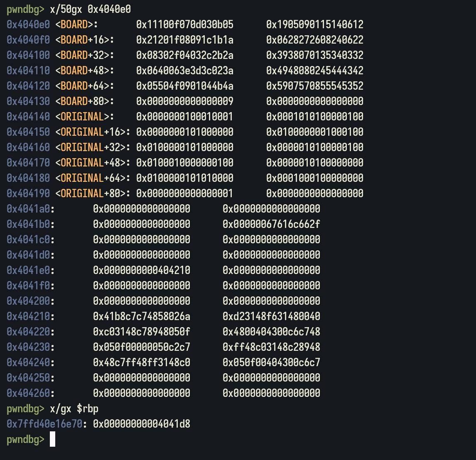Image resolution: width=476 pixels, height=460 pixels.
Task: Click saved rbp value 0x00000000004041d8
Action: pos(142,424)
